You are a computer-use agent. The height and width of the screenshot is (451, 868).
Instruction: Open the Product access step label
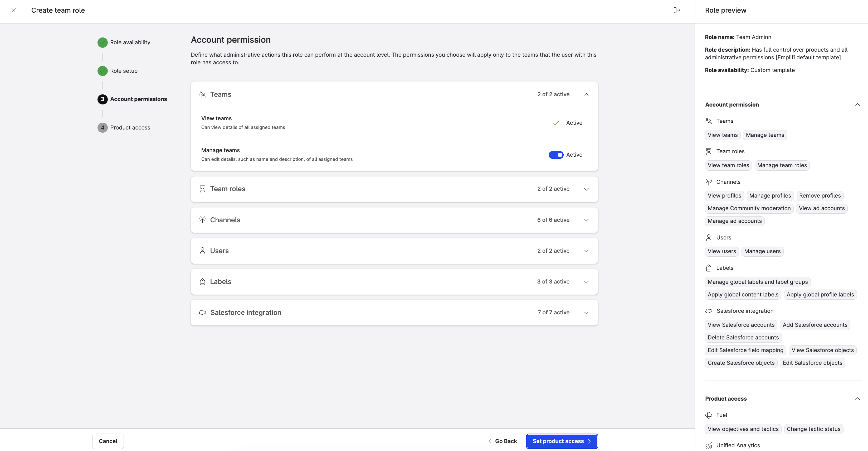(130, 127)
